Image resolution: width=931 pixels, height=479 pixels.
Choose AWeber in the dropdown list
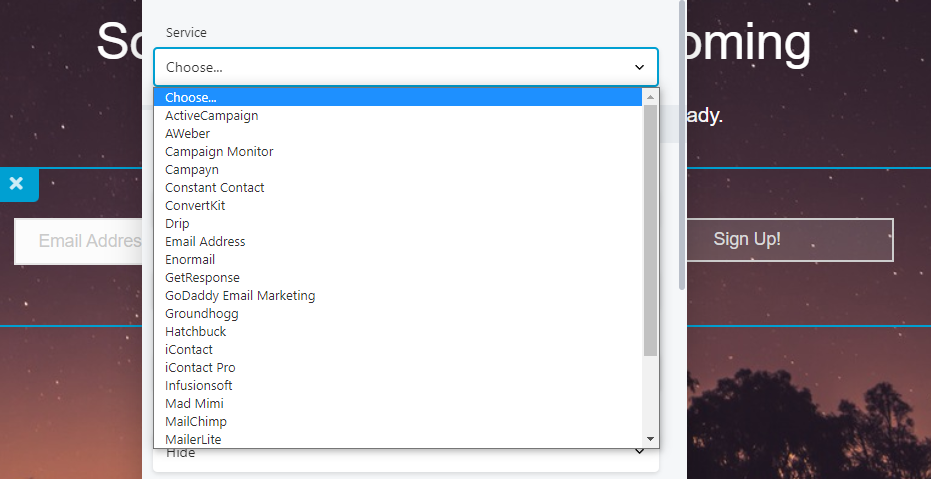tap(187, 134)
